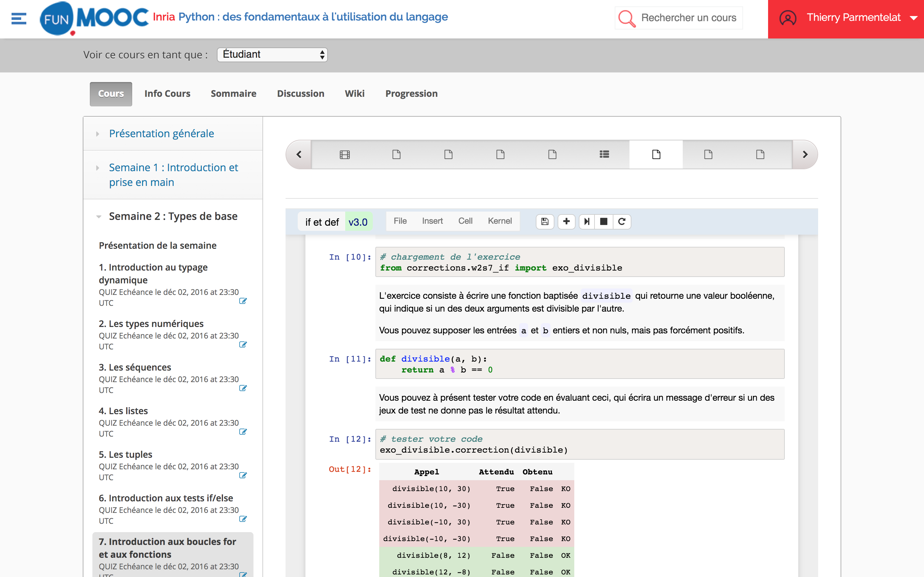
Task: Click the edit icon beside Les séquences
Action: [243, 388]
